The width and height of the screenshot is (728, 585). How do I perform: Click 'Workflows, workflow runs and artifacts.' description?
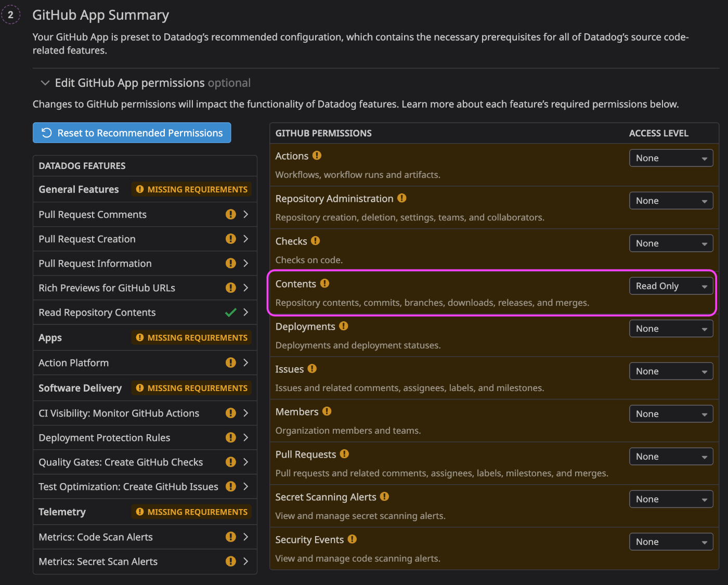(x=358, y=175)
